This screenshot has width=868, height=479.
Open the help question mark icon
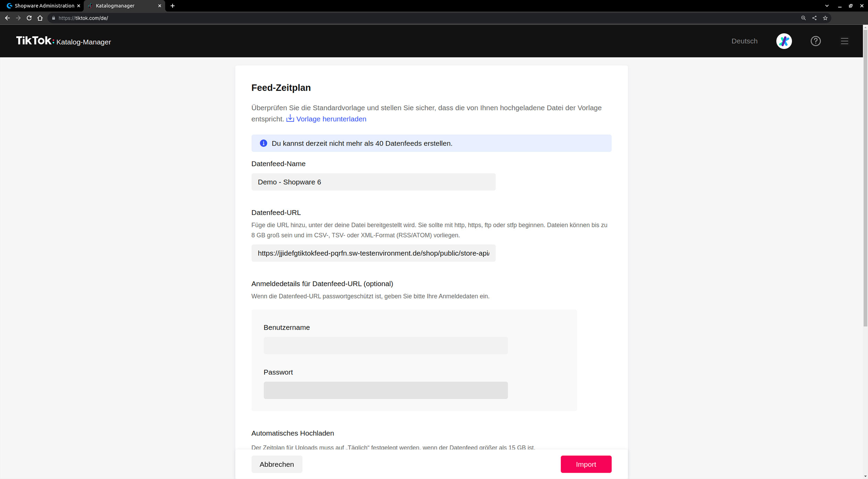click(815, 41)
